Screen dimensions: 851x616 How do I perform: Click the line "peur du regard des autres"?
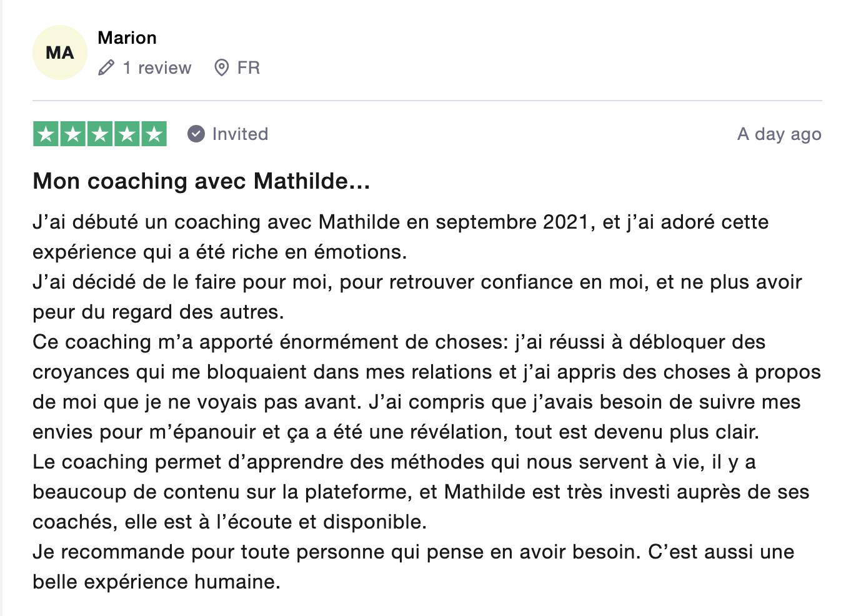(158, 312)
